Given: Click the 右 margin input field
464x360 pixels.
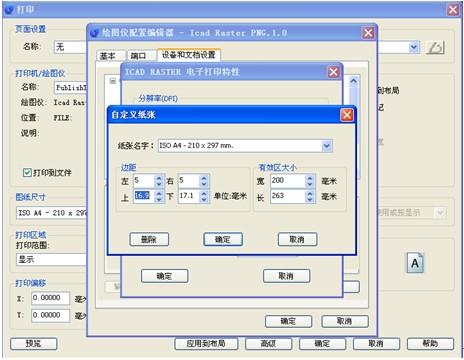Looking at the screenshot, I should [189, 181].
